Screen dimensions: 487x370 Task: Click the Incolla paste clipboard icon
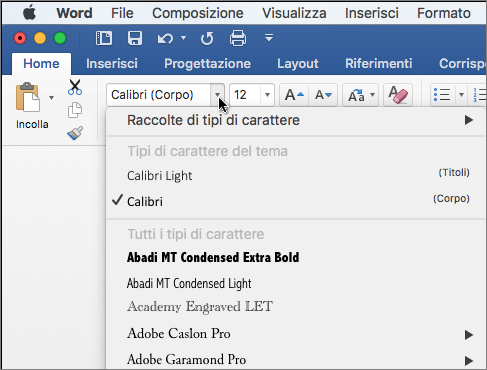tap(28, 97)
